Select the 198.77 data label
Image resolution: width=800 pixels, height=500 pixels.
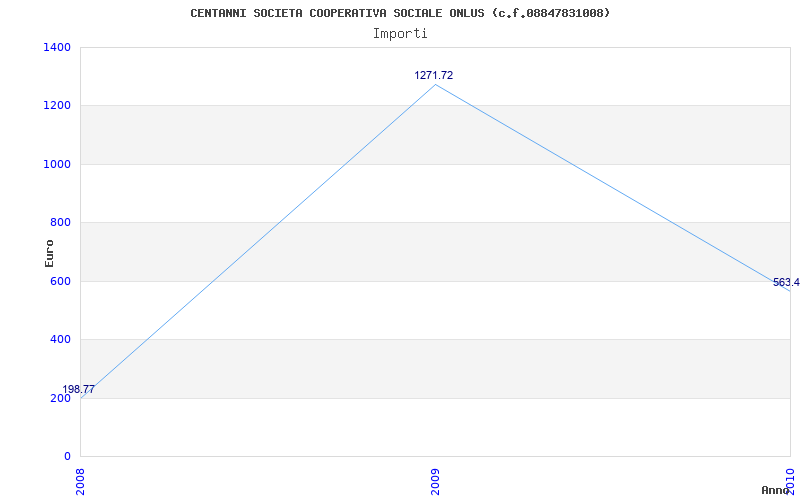tap(79, 389)
